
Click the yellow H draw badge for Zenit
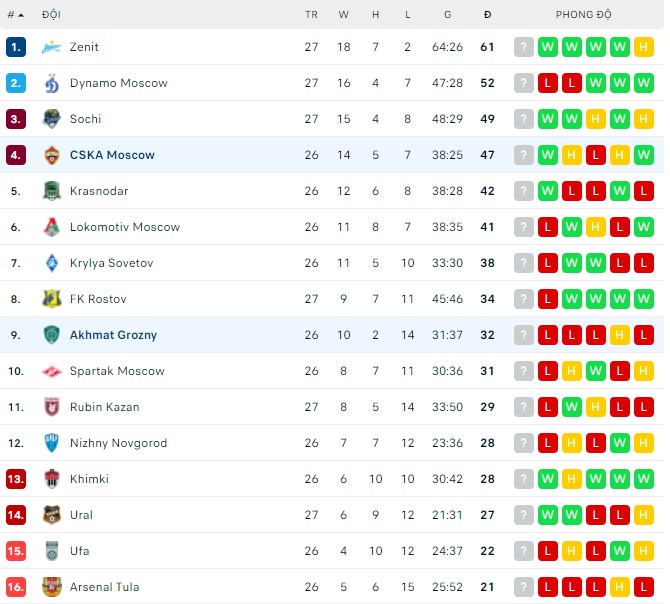click(644, 47)
